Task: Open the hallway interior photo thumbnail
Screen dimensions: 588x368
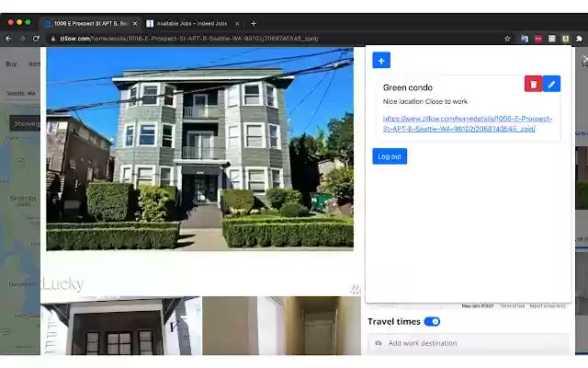Action: (x=282, y=326)
